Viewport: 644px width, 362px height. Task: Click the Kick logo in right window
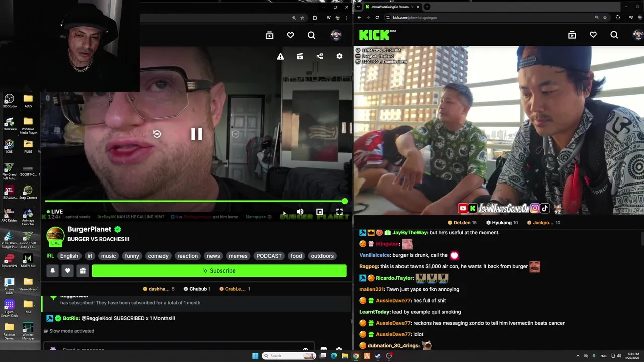point(377,35)
